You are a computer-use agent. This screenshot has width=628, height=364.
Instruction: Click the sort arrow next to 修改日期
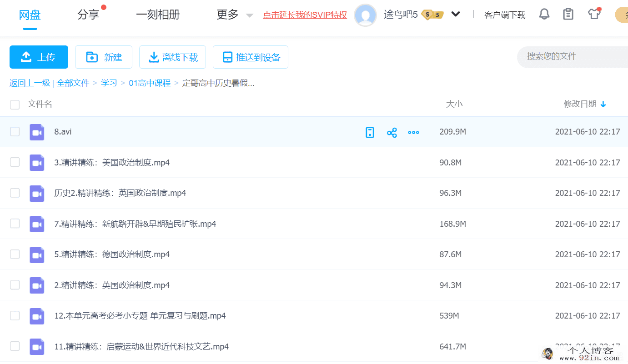[603, 104]
